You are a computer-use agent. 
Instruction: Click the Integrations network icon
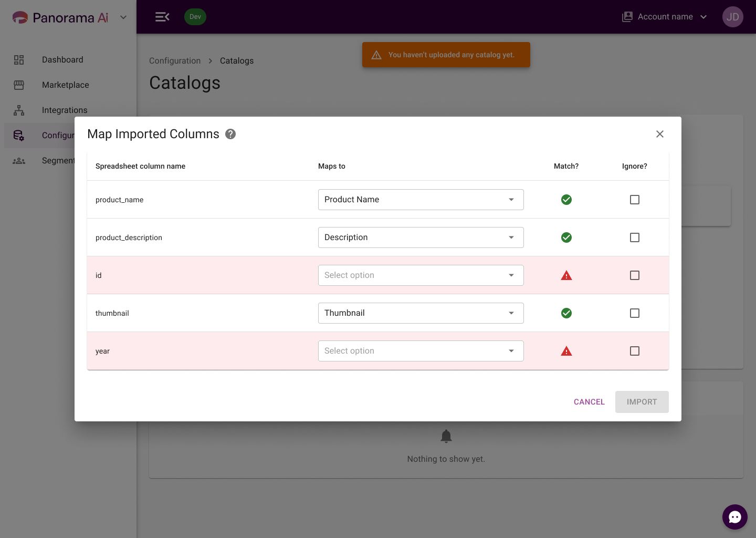(19, 110)
